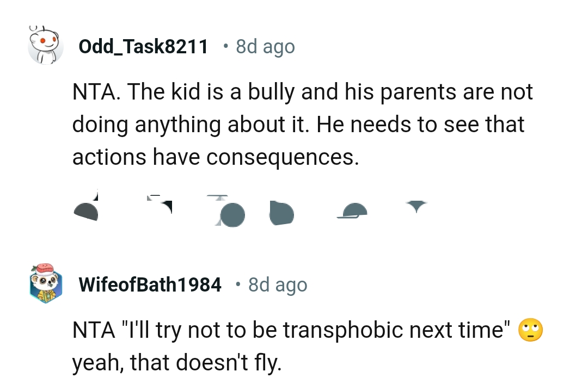Click Odd_Task8211's Reddit snoo avatar

pyautogui.click(x=46, y=46)
